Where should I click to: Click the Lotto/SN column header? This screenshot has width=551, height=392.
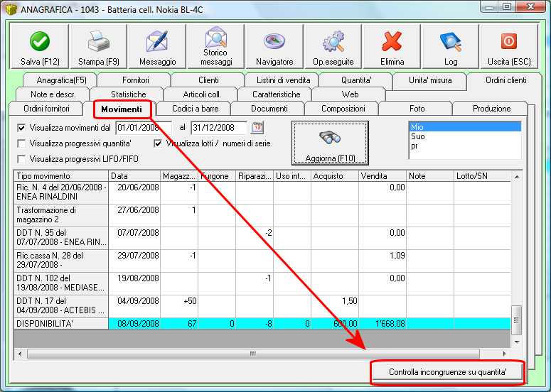(x=482, y=176)
